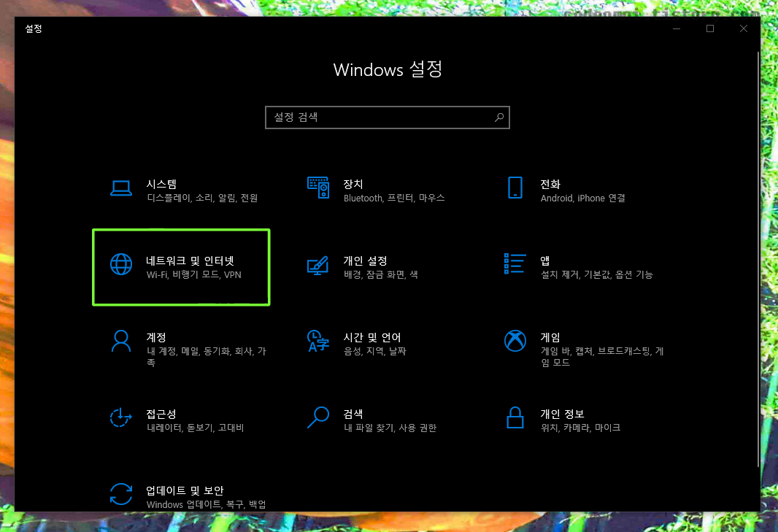This screenshot has height=532, width=778.
Task: Click the 계정 person icon
Action: (121, 341)
